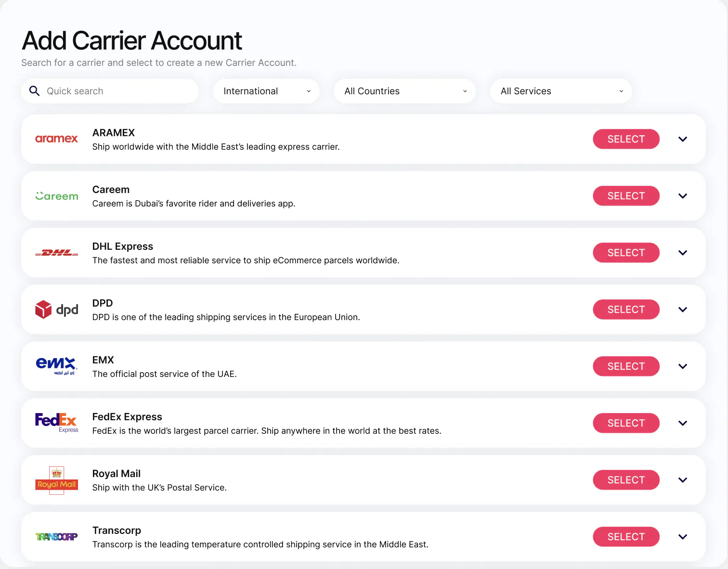The width and height of the screenshot is (728, 569).
Task: Expand the Royal Mail carrier details
Action: point(682,480)
